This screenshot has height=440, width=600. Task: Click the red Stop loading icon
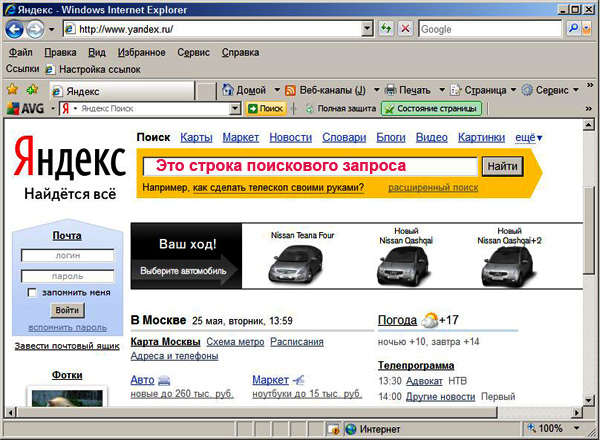click(x=405, y=29)
